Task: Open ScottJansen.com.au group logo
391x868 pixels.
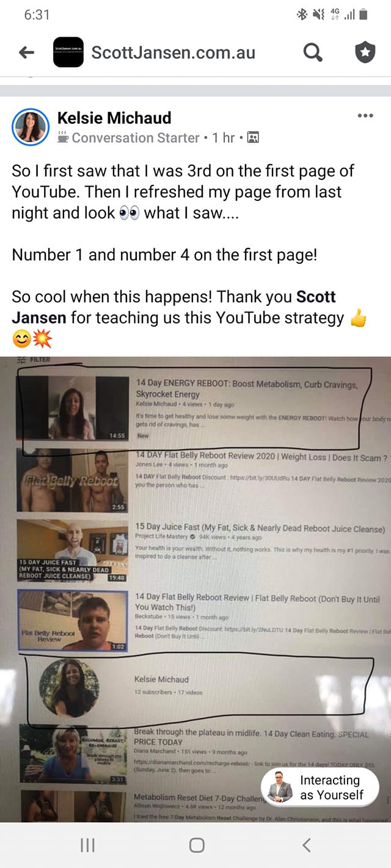Action: tap(68, 52)
